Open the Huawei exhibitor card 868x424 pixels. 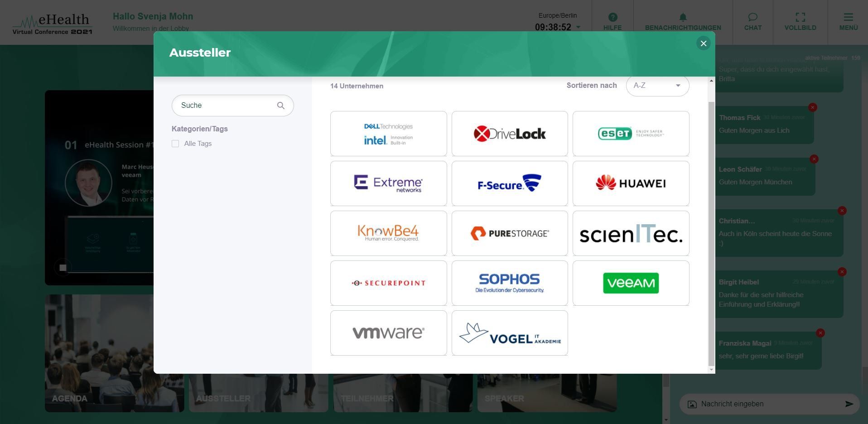coord(631,183)
